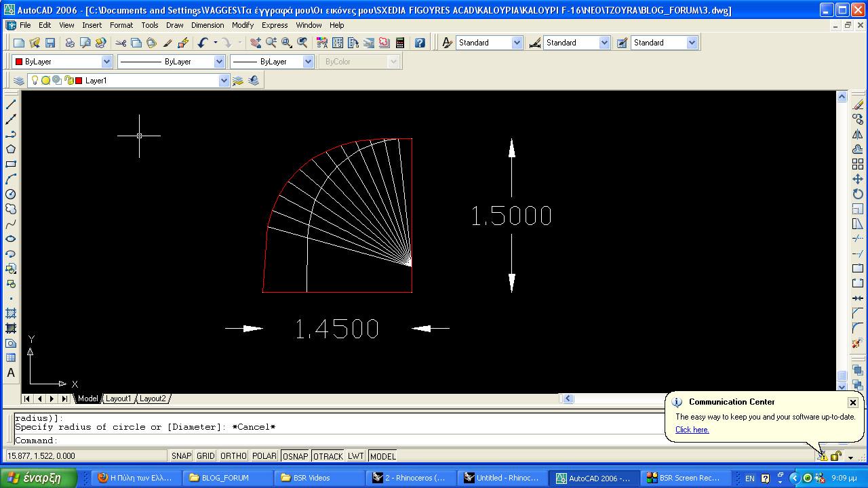The image size is (868, 488).
Task: Select the Rotate modify tool
Action: (x=858, y=194)
